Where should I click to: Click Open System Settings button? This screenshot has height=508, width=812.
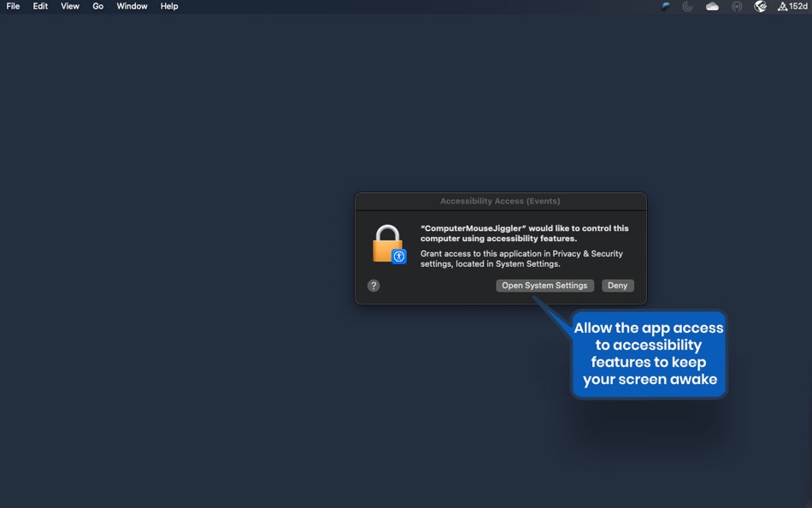(x=544, y=286)
